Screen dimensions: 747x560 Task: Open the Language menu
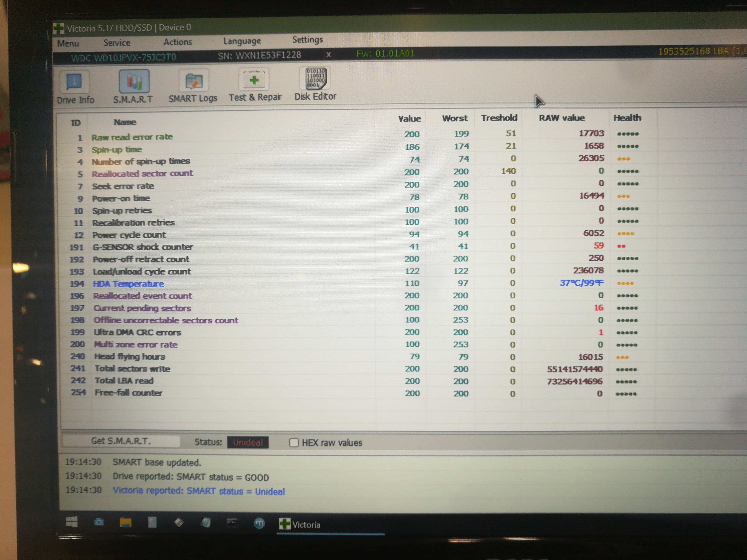tap(242, 41)
